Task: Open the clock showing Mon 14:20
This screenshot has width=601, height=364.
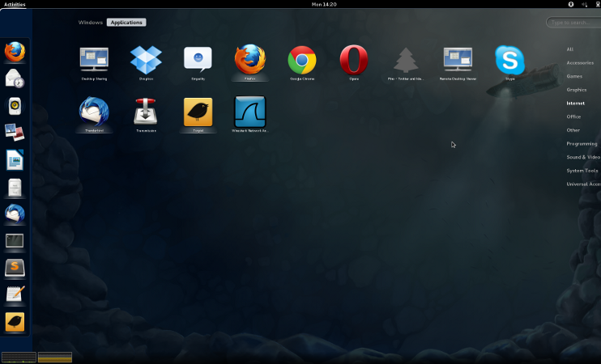Action: pos(323,4)
